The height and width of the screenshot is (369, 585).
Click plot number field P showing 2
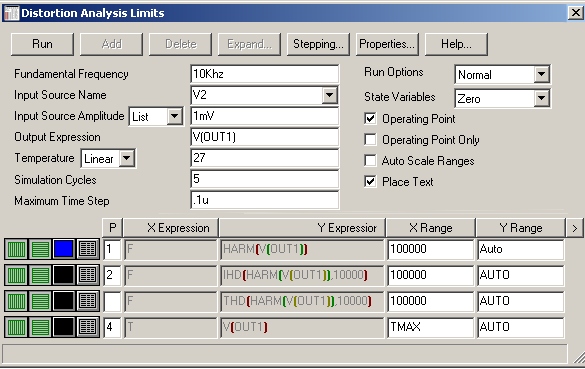point(112,275)
